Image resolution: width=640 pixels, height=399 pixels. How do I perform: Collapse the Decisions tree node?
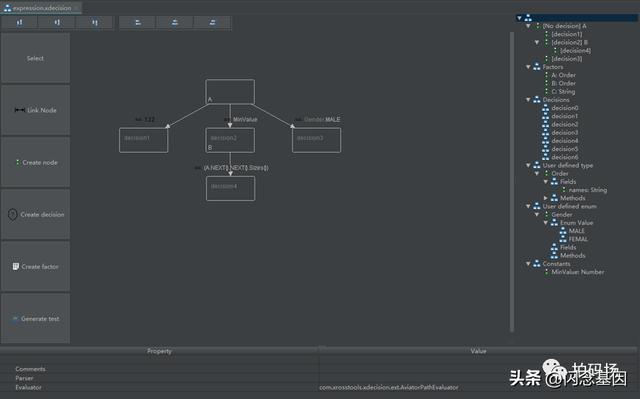(528, 100)
